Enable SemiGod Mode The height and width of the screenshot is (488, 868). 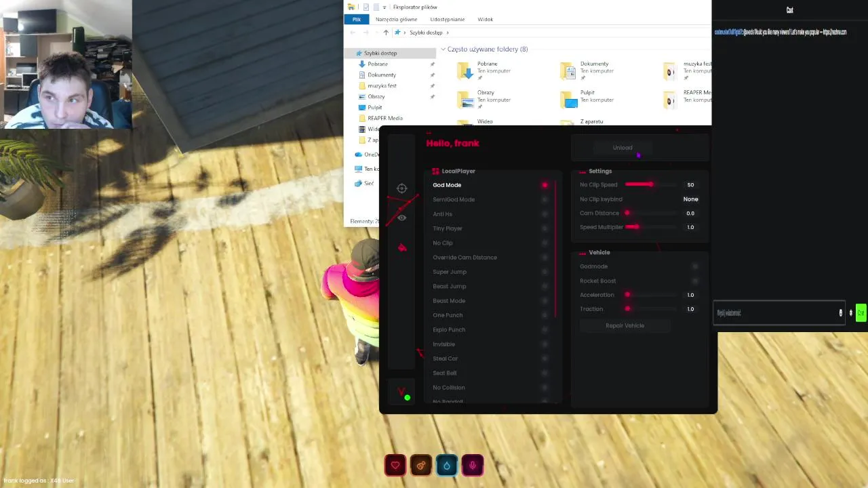click(x=545, y=199)
